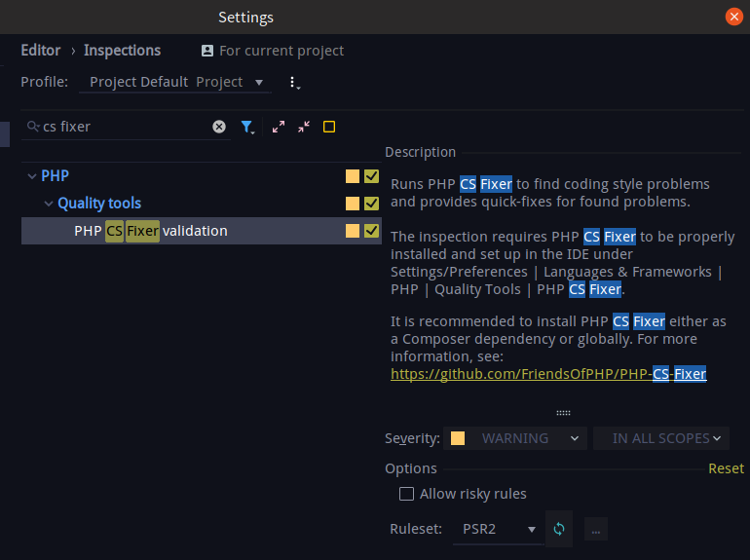Click the For current project icon

pyautogui.click(x=207, y=51)
